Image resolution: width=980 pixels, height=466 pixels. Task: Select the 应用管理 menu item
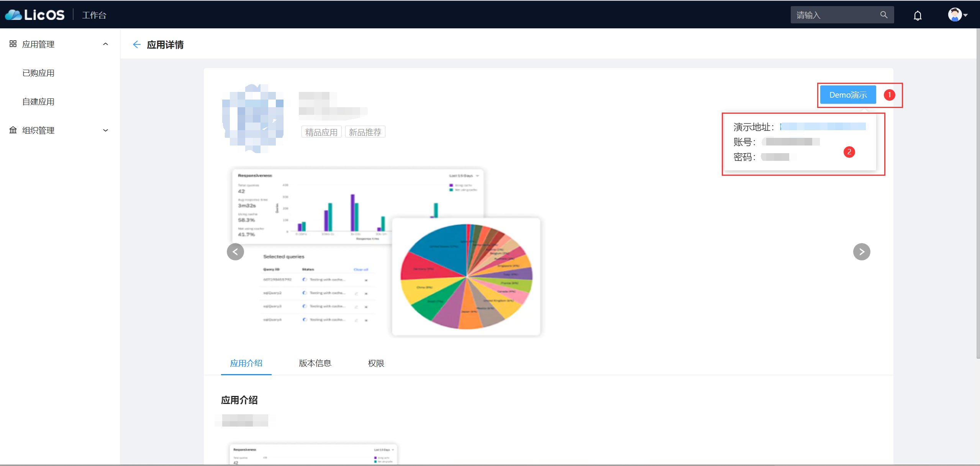(60, 44)
